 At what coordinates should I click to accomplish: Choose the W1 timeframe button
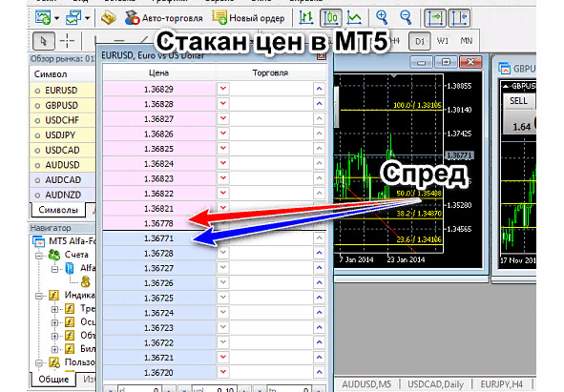click(443, 41)
